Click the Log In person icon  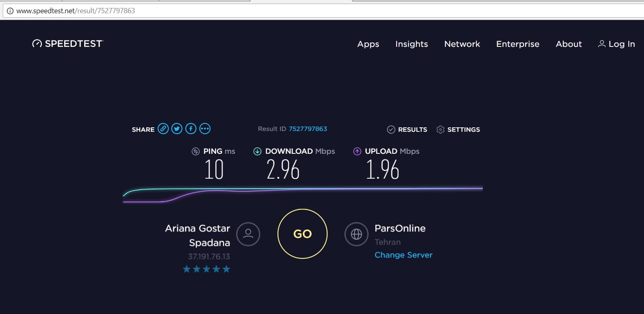pos(601,44)
